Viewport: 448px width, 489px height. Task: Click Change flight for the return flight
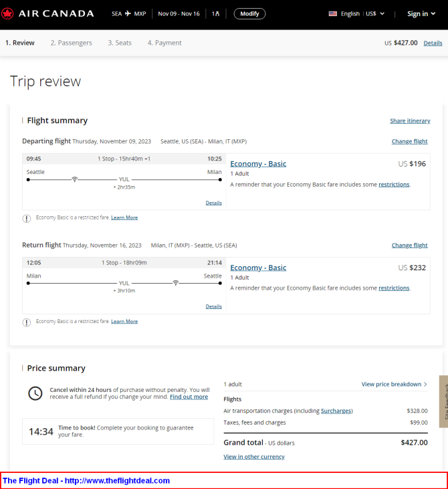point(409,245)
